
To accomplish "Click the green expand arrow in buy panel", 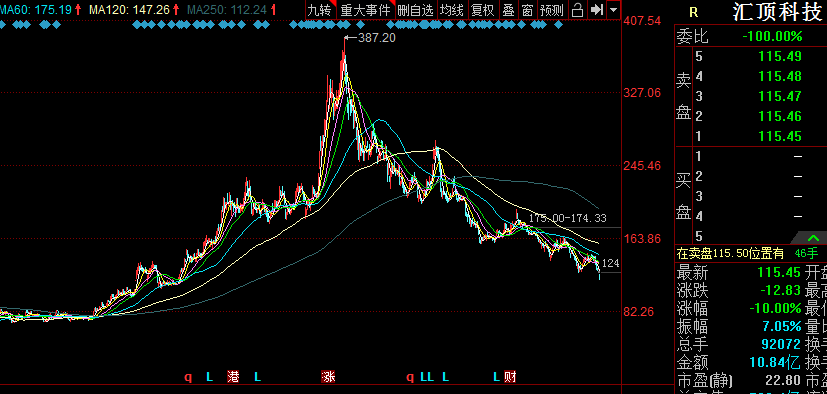I will [x=813, y=238].
